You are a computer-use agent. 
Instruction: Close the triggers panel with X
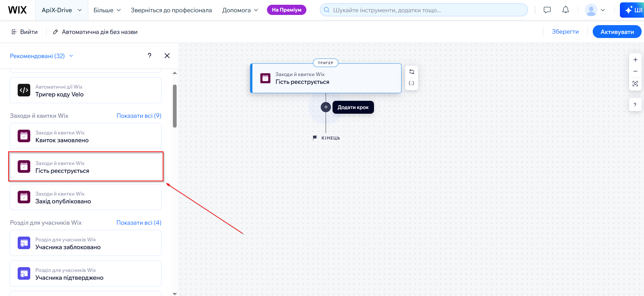(167, 56)
